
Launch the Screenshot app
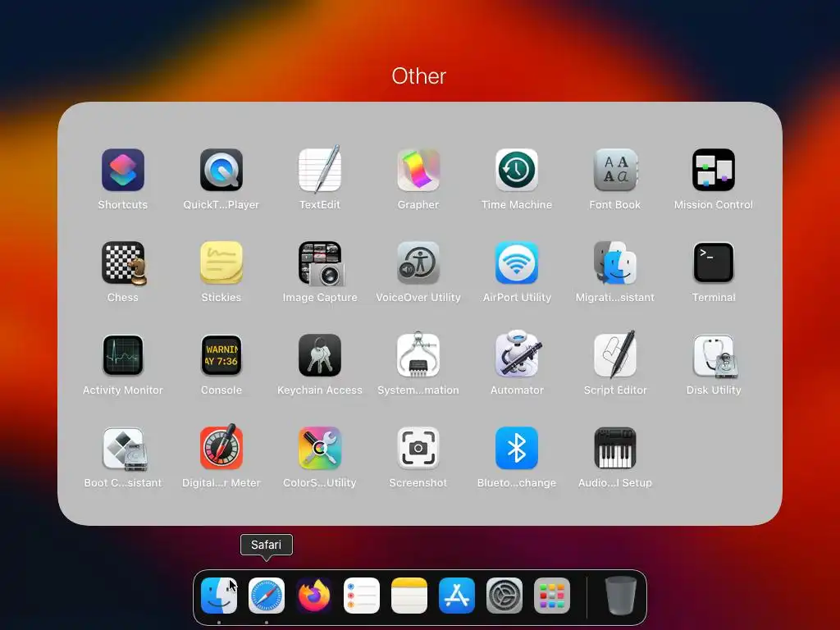coord(418,448)
